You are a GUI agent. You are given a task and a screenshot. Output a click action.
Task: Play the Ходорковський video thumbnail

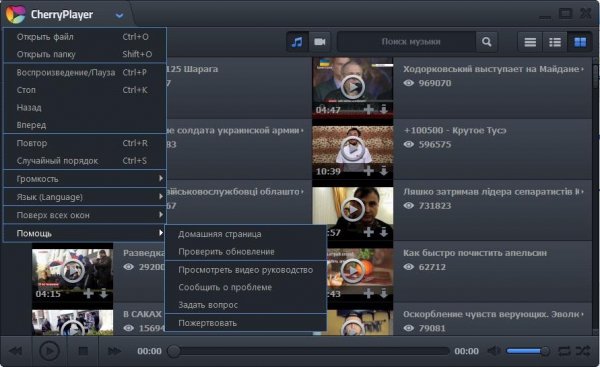(352, 87)
